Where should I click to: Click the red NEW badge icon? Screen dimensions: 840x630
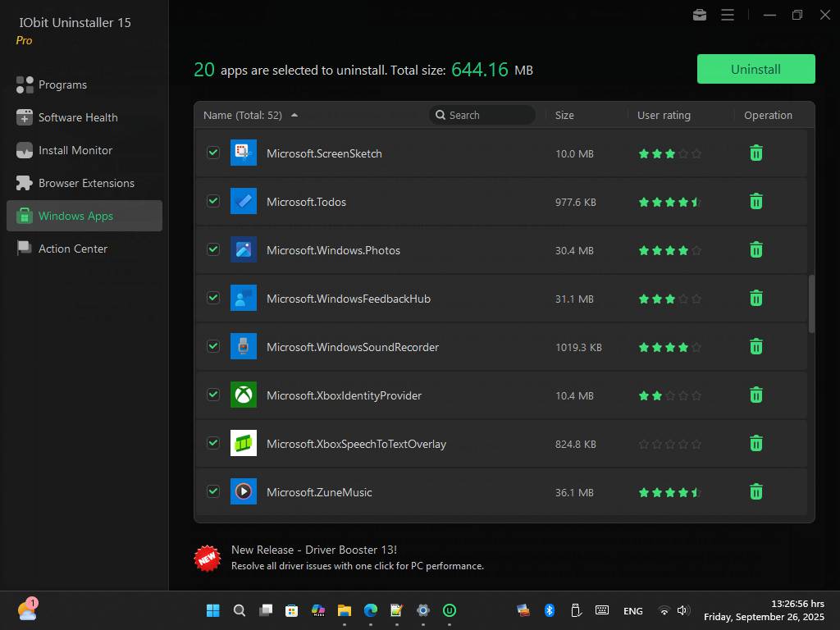click(208, 558)
